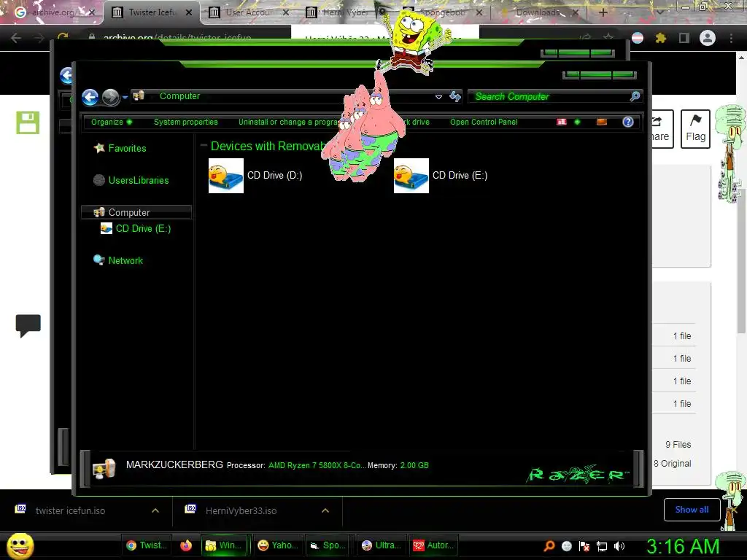Click the green floppy disk icon on archive.org

(x=28, y=122)
